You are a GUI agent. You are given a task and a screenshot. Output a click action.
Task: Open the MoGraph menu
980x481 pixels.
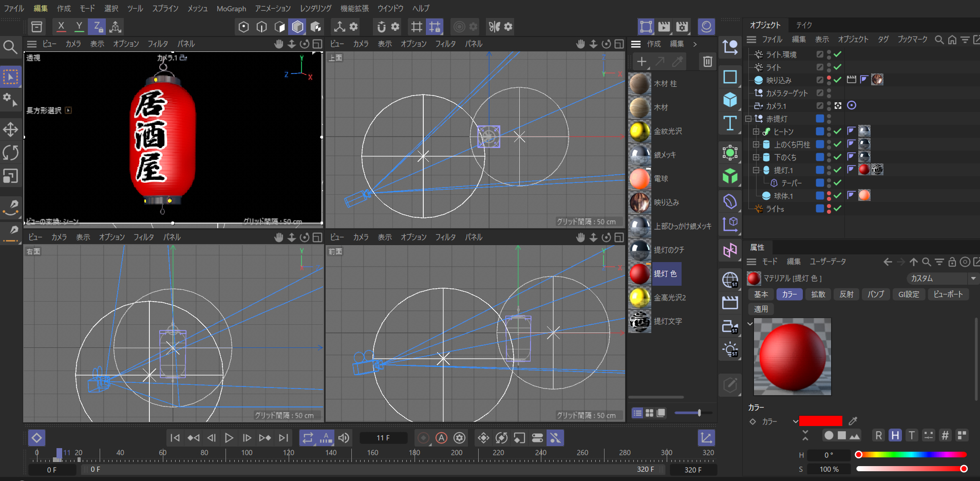tap(231, 8)
